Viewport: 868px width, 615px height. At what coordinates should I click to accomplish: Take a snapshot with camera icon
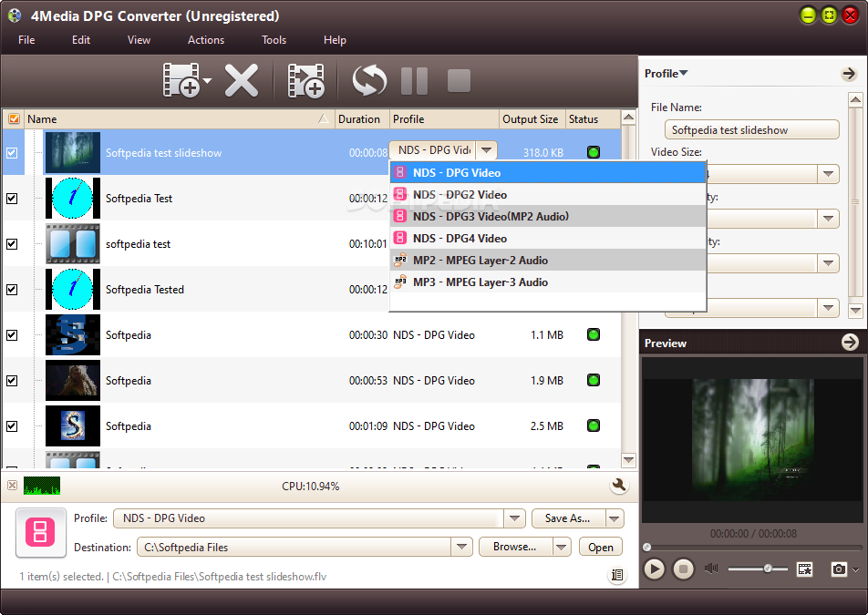coord(839,569)
